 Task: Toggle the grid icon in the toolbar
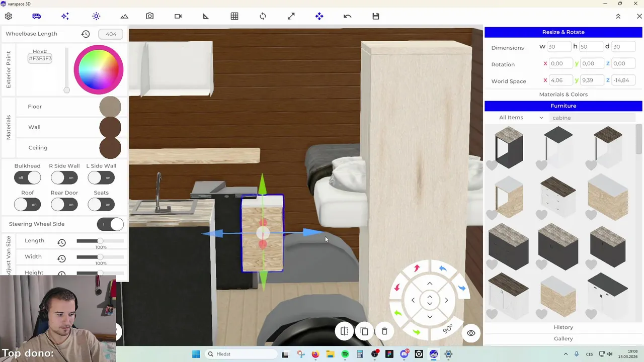(234, 16)
